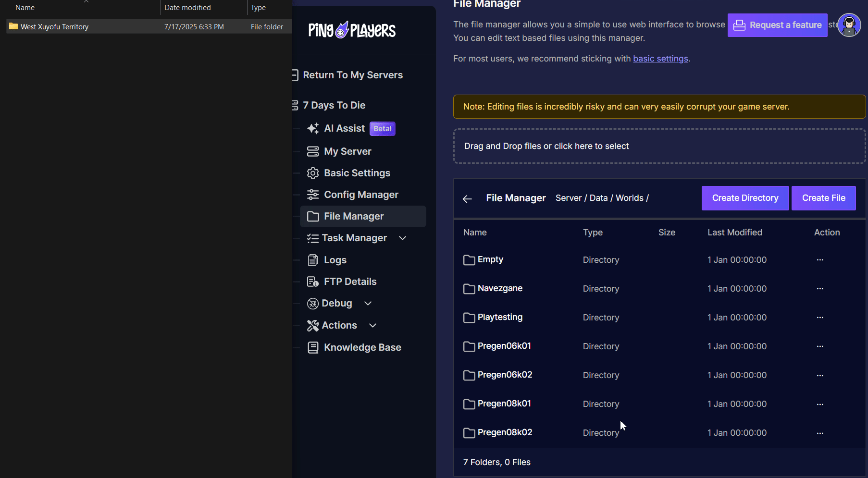This screenshot has height=478, width=868.
Task: Open the action menu for Playtesting
Action: point(820,318)
